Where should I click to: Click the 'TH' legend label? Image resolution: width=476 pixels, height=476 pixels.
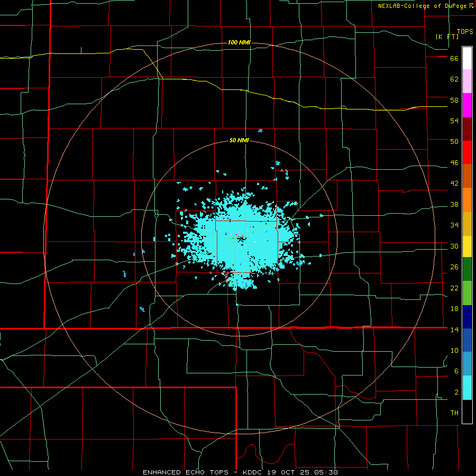tap(454, 413)
